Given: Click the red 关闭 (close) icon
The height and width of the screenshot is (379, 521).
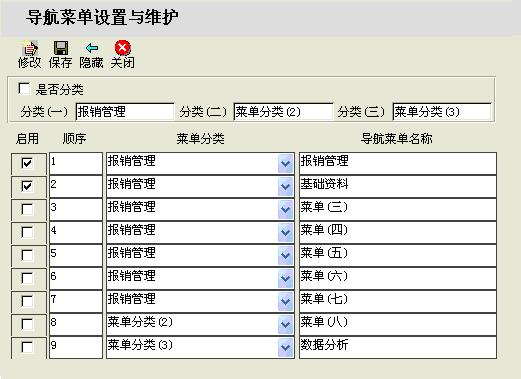Looking at the screenshot, I should pos(123,48).
